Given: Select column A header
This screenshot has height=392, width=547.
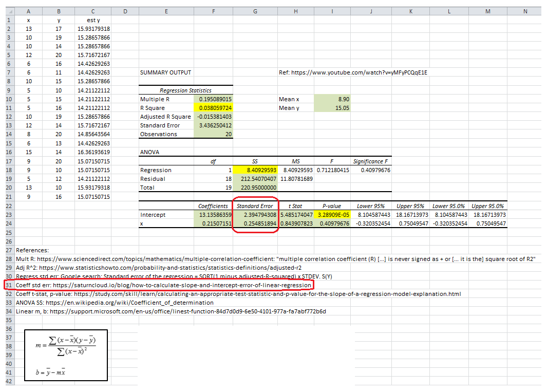Looking at the screenshot, I should [28, 11].
